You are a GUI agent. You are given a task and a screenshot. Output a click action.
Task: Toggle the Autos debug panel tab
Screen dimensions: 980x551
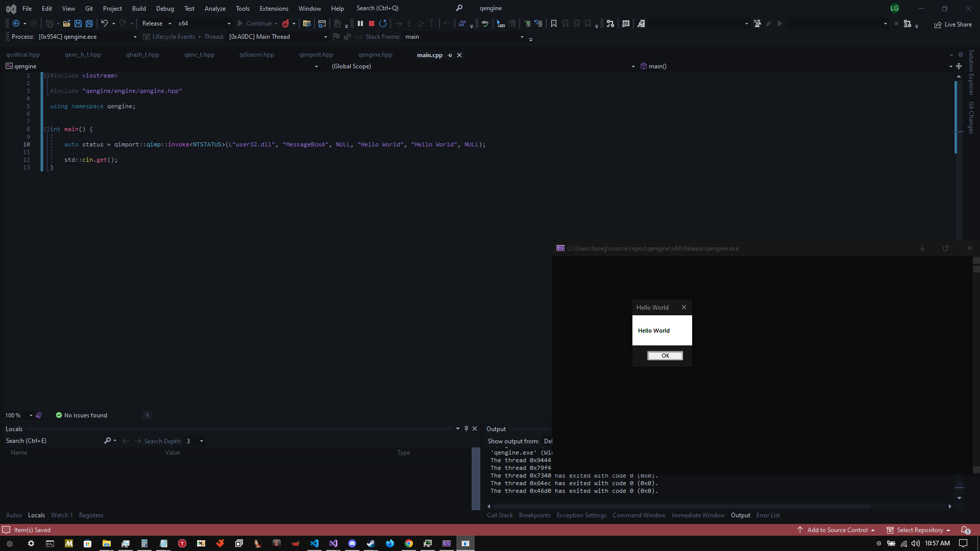click(x=13, y=515)
